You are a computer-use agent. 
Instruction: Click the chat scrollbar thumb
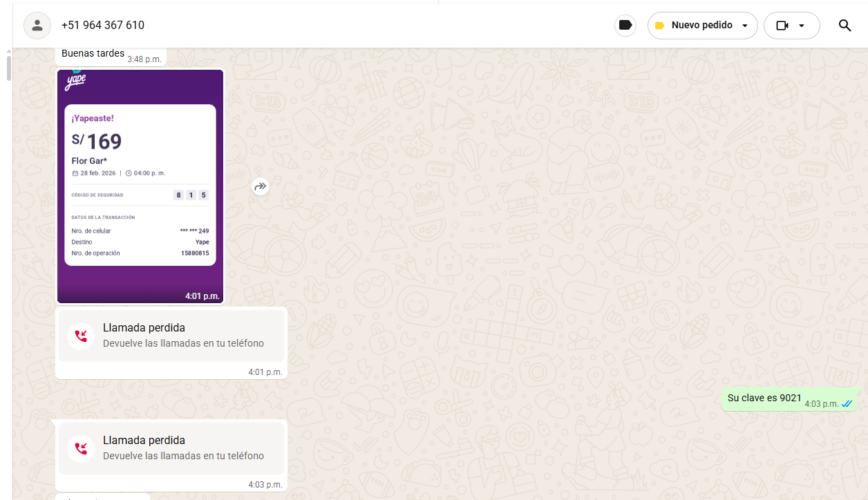(x=8, y=68)
